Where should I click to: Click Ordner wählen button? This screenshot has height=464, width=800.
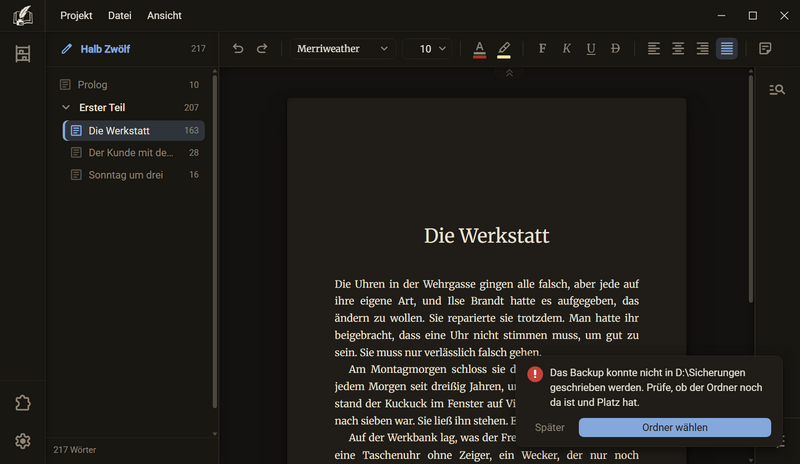tap(674, 428)
